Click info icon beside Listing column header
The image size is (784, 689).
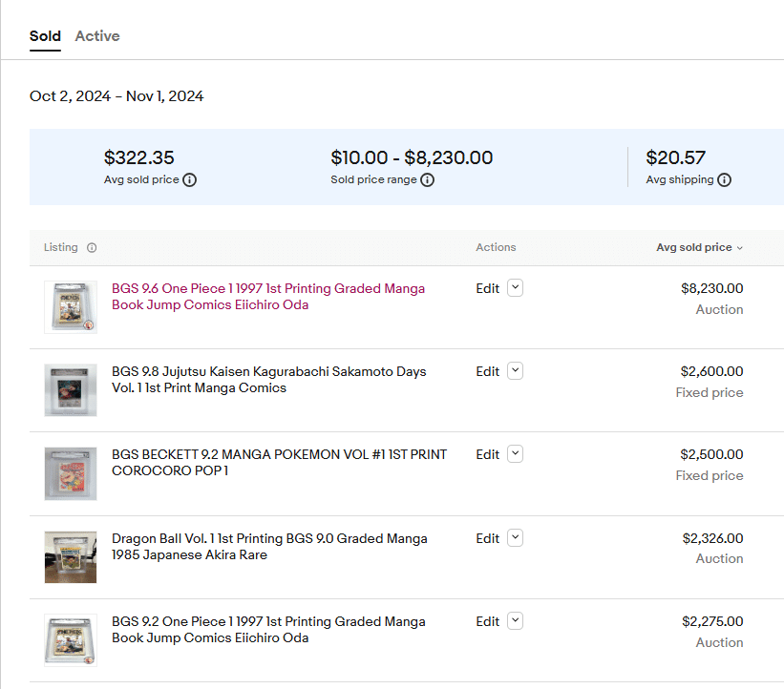(92, 248)
